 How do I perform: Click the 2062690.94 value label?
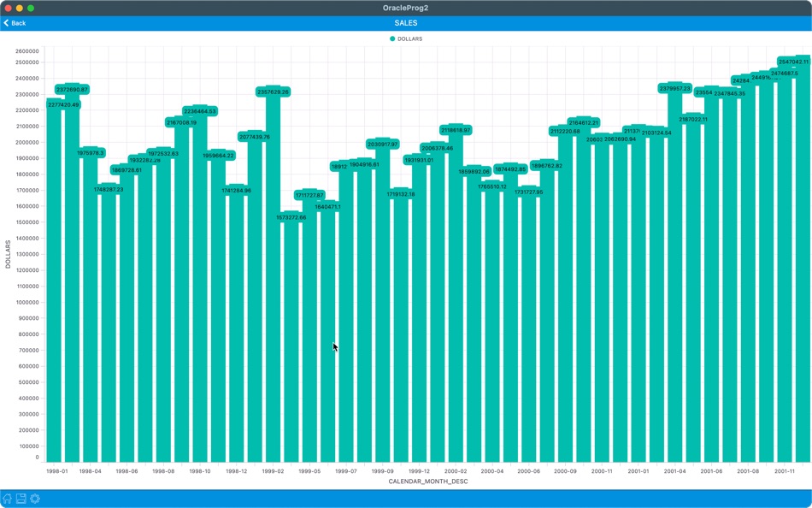pos(620,139)
